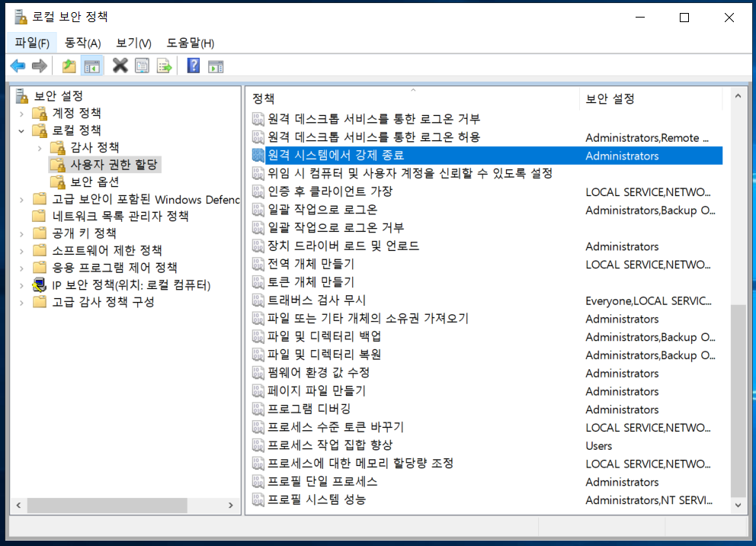The height and width of the screenshot is (546, 756).
Task: Click the Back arrow toolbar icon
Action: point(18,66)
